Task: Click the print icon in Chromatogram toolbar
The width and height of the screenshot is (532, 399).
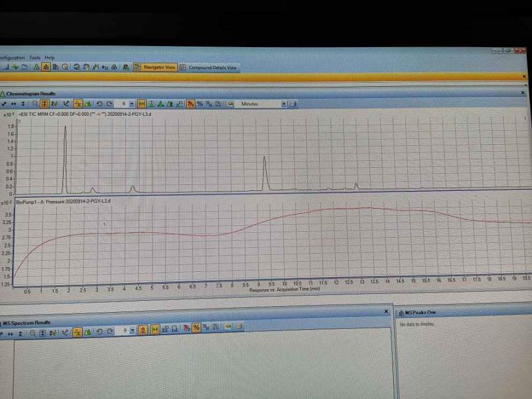Action: click(293, 104)
